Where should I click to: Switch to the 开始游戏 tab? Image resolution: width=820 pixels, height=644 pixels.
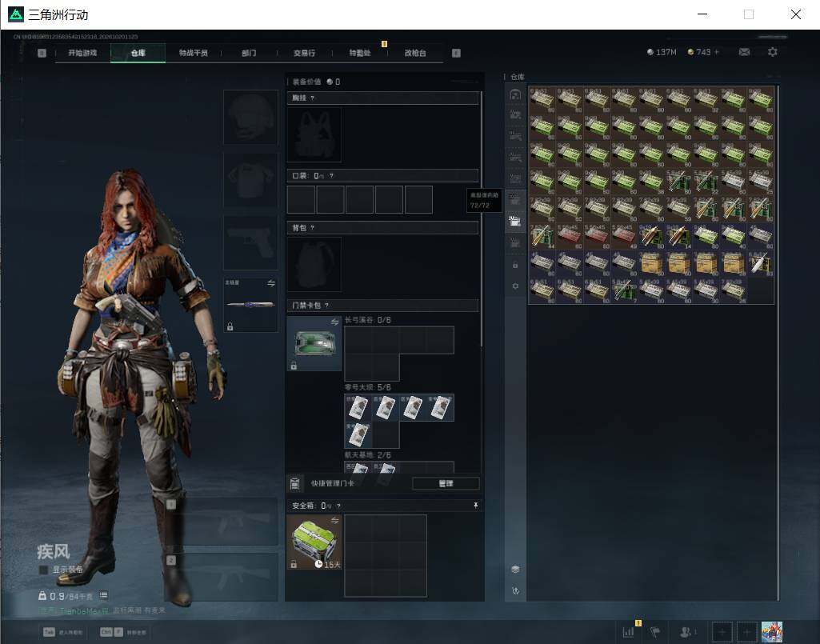pos(82,53)
